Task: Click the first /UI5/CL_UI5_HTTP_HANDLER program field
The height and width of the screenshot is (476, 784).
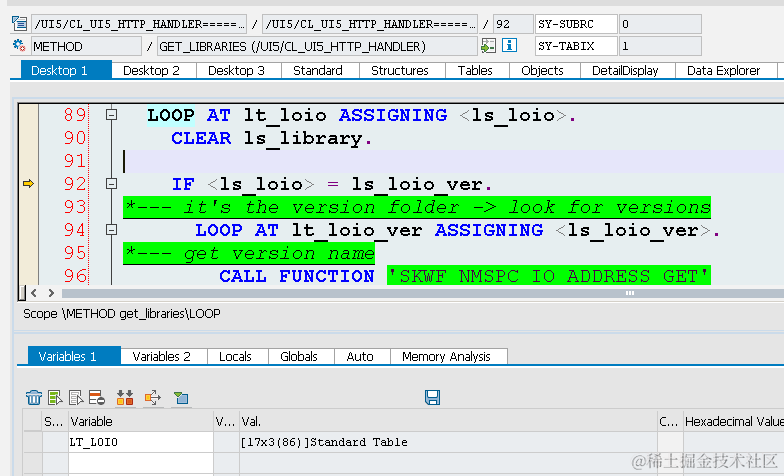Action: click(139, 24)
